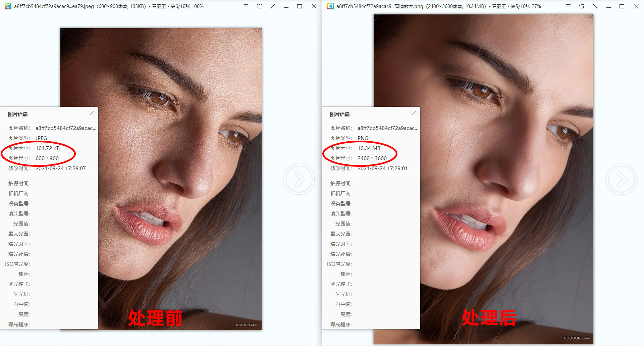This screenshot has height=346, width=644.
Task: Click the right window title showing 2400×3600像素
Action: (439, 6)
